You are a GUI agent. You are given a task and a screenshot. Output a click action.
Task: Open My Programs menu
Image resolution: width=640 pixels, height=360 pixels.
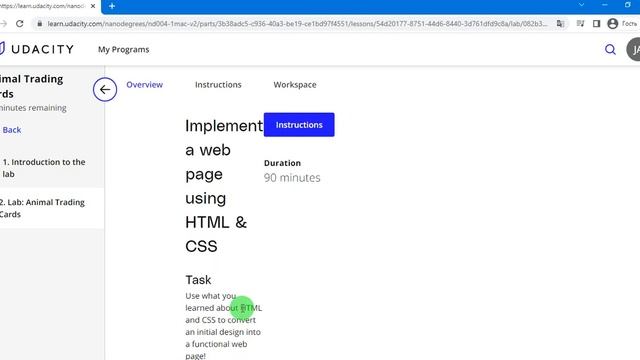click(x=123, y=49)
